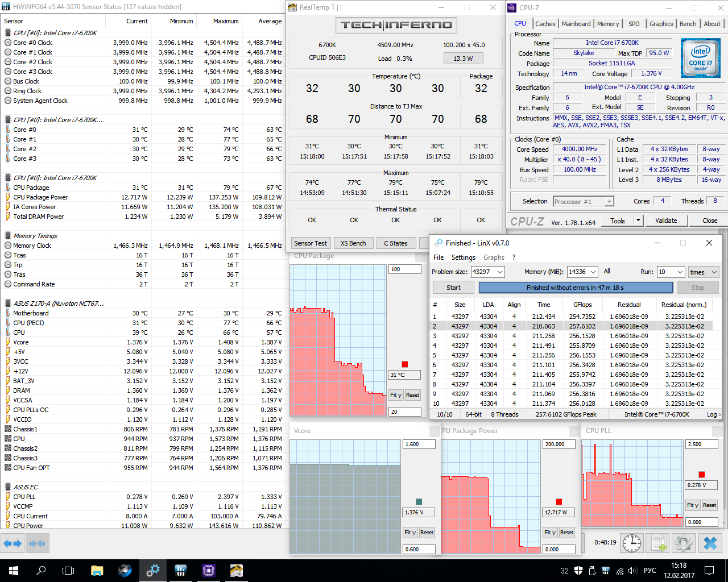The height and width of the screenshot is (582, 728).
Task: Click the blue X icon in HWiNFO toolbar
Action: [710, 543]
